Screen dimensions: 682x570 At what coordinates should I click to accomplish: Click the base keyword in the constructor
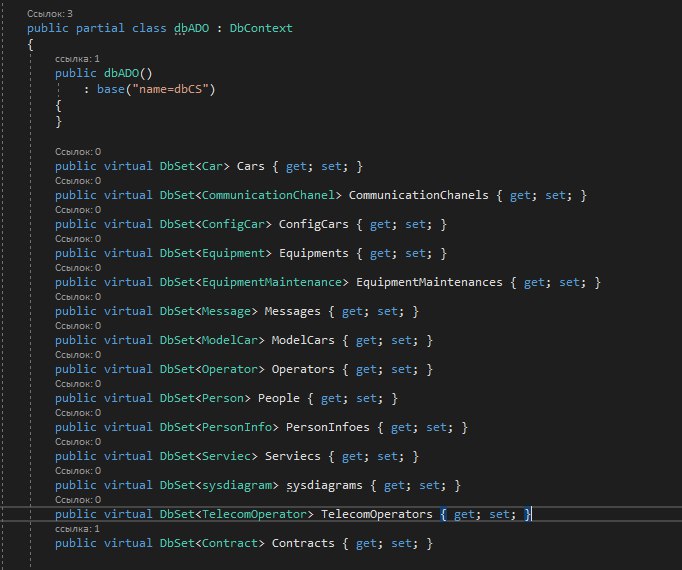point(110,89)
